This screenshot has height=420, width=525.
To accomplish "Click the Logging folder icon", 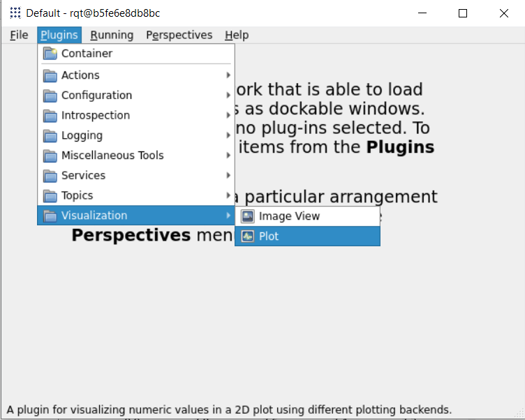I will tap(50, 135).
